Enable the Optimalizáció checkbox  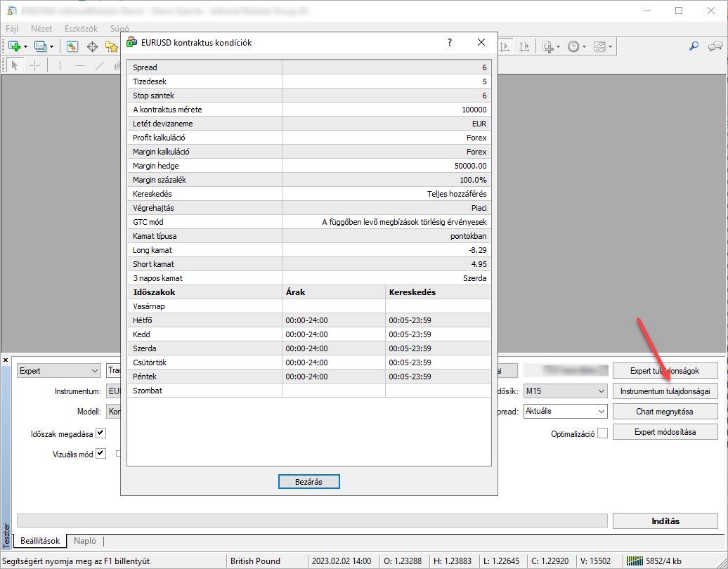click(x=602, y=433)
